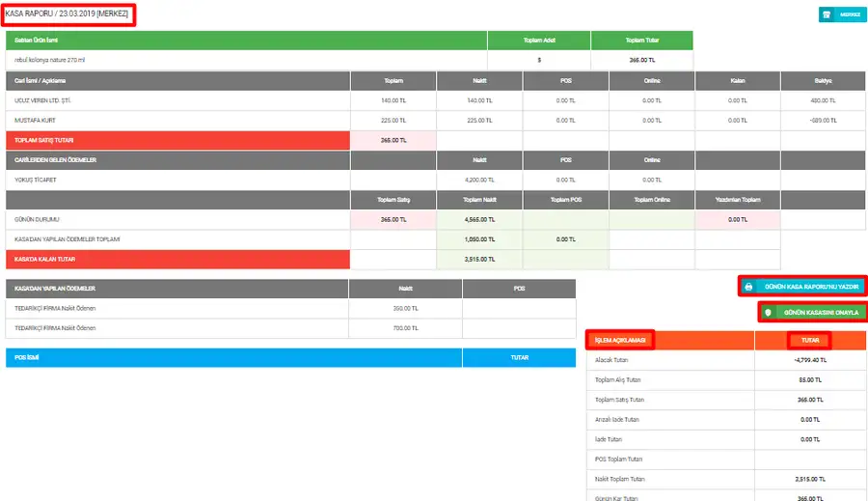The width and height of the screenshot is (868, 501).
Task: Select the MUSTAFA KURT customer name
Action: [35, 121]
